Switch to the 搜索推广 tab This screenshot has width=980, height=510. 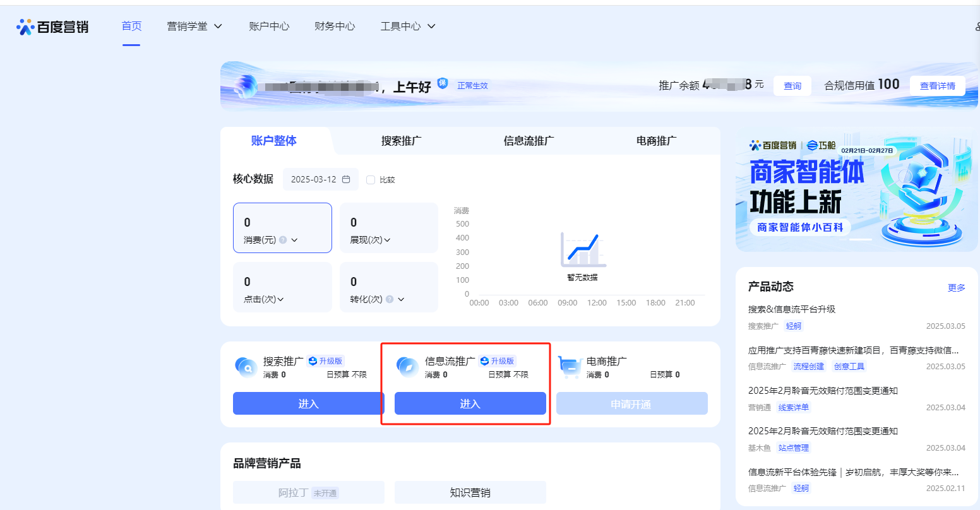[401, 141]
